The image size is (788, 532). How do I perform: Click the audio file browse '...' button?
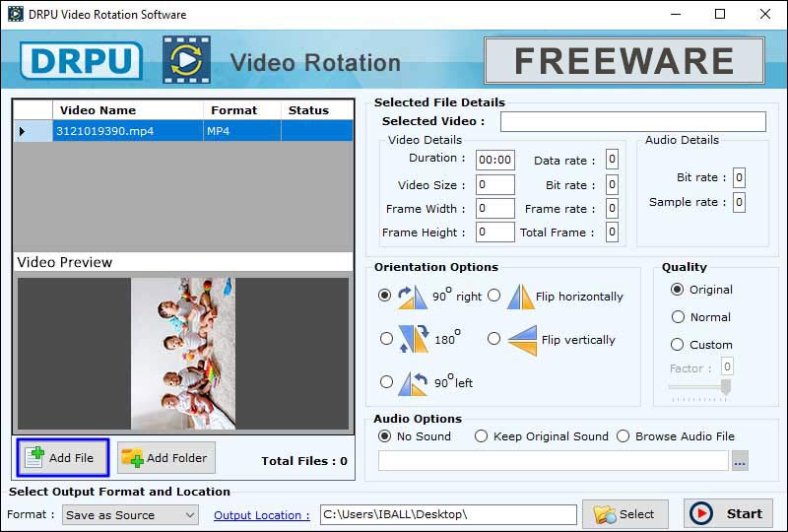pyautogui.click(x=740, y=461)
